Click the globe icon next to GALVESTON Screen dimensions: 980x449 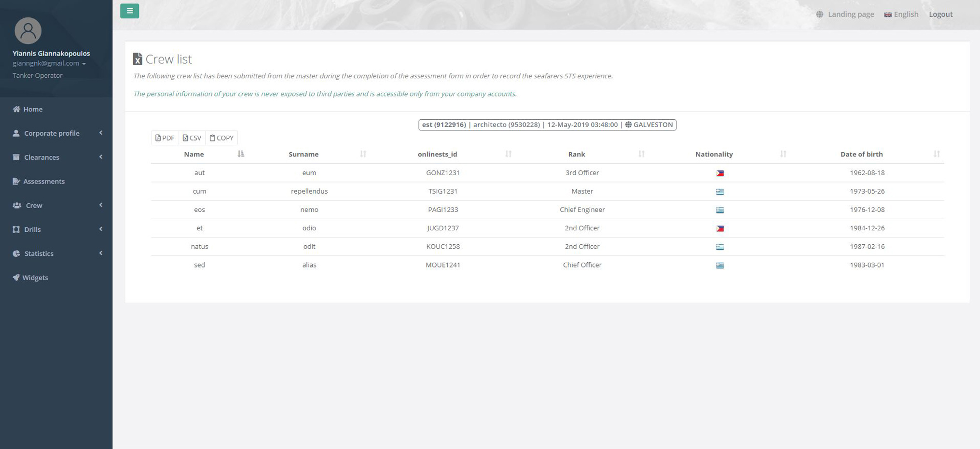[628, 125]
